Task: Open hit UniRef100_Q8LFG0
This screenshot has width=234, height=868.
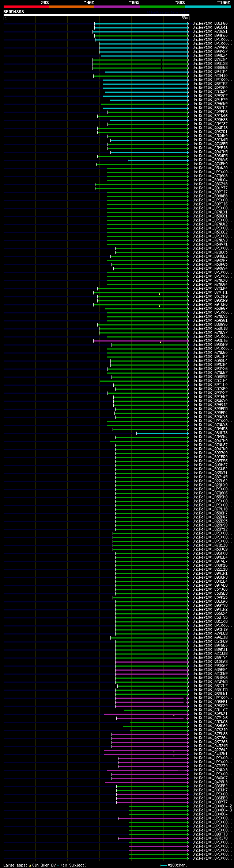Action: coord(210,23)
